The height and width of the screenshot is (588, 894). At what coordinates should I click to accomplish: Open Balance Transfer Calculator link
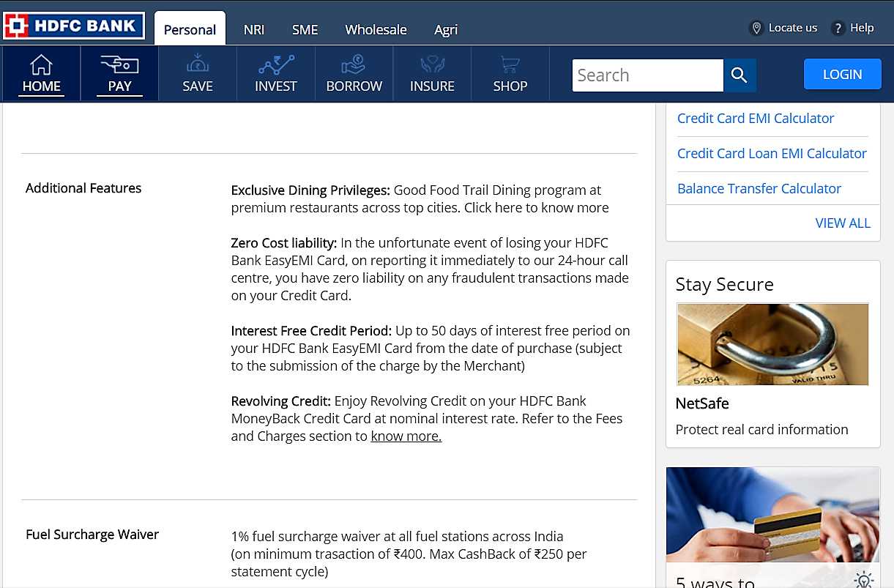tap(759, 188)
